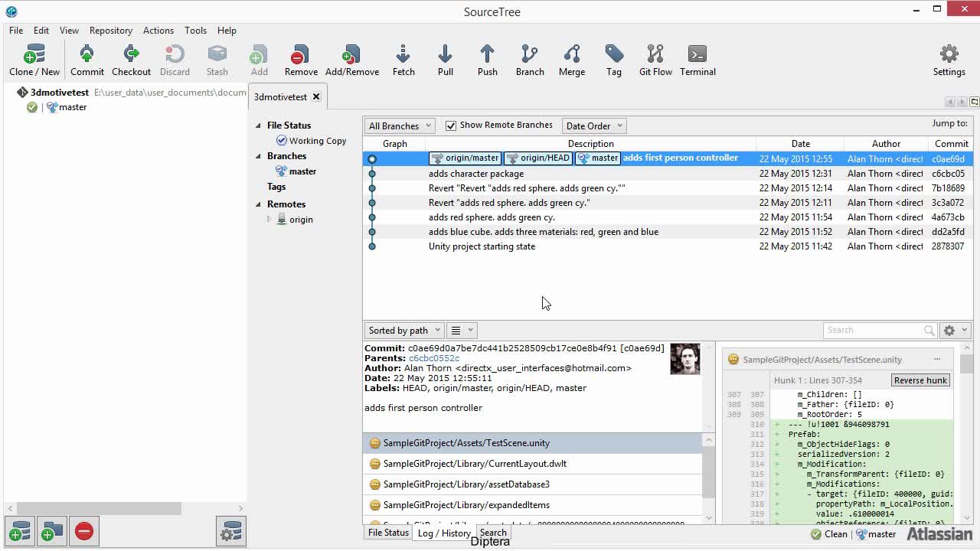The width and height of the screenshot is (980, 551).
Task: Open the Repository menu
Action: pyautogui.click(x=111, y=31)
